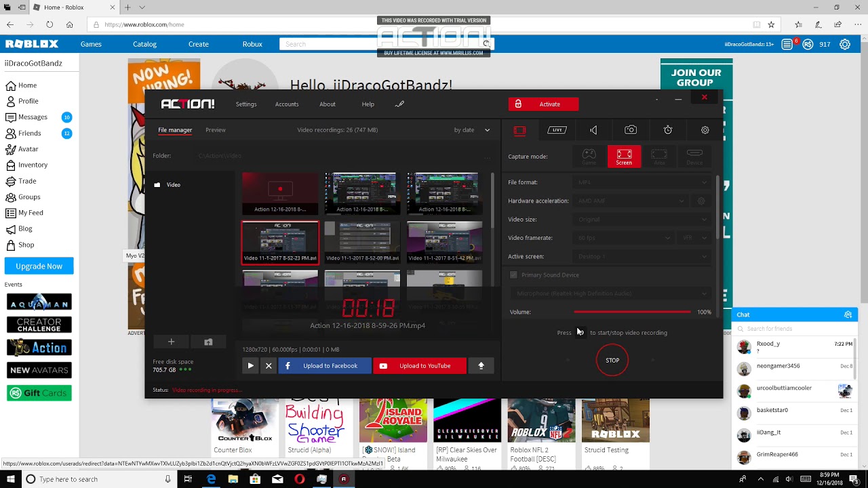This screenshot has height=488, width=868.
Task: Click the Upgrade Now button in Roblox
Action: tap(39, 266)
